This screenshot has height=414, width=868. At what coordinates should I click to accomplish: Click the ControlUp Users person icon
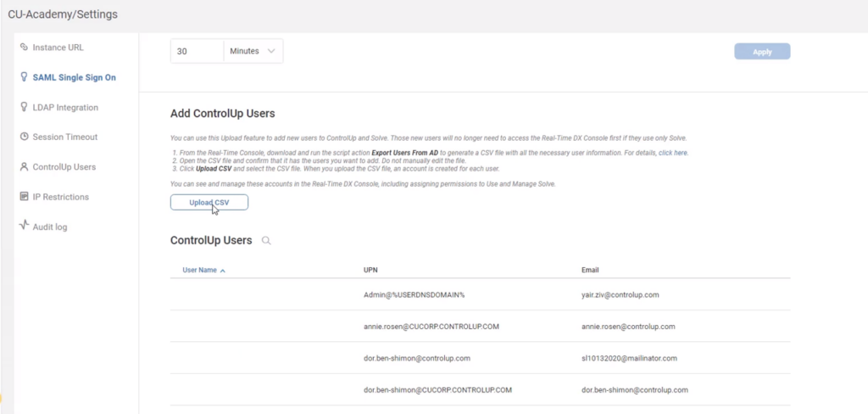[x=24, y=166]
